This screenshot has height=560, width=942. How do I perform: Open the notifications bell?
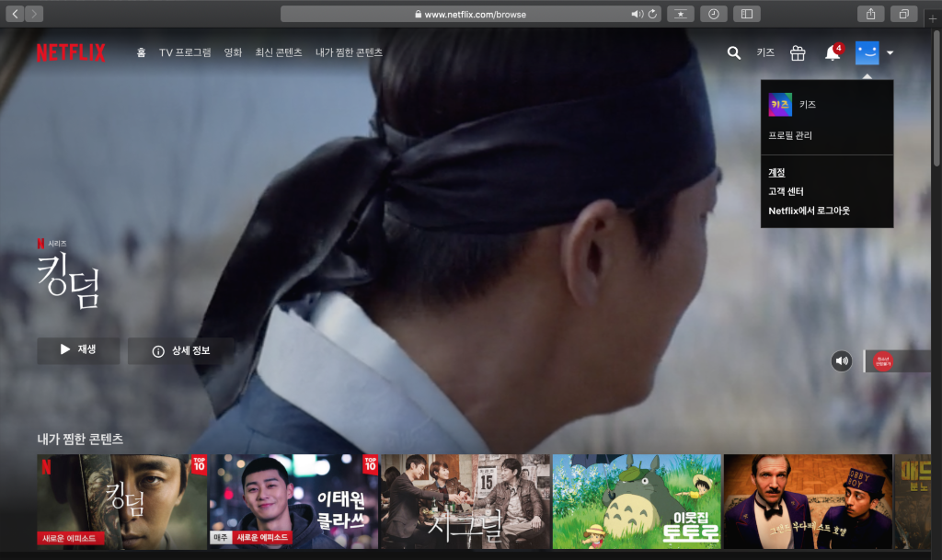[x=833, y=52]
